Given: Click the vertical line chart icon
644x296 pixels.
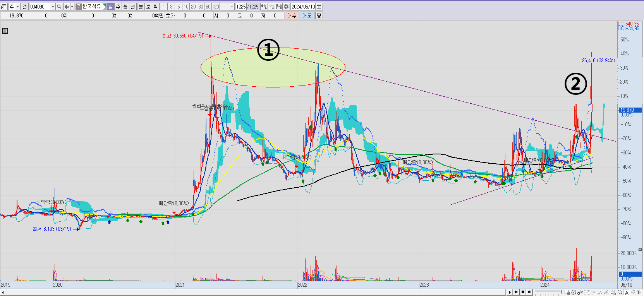Looking at the screenshot, I should point(600,292).
